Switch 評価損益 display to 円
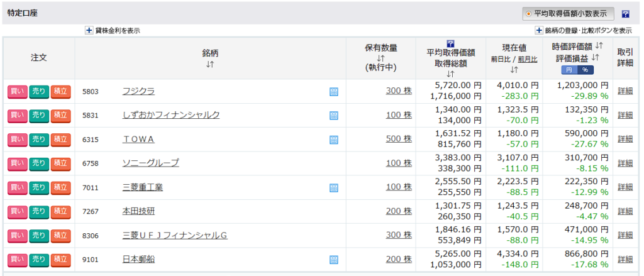Viewport: 644px width, 276px height. tap(569, 70)
